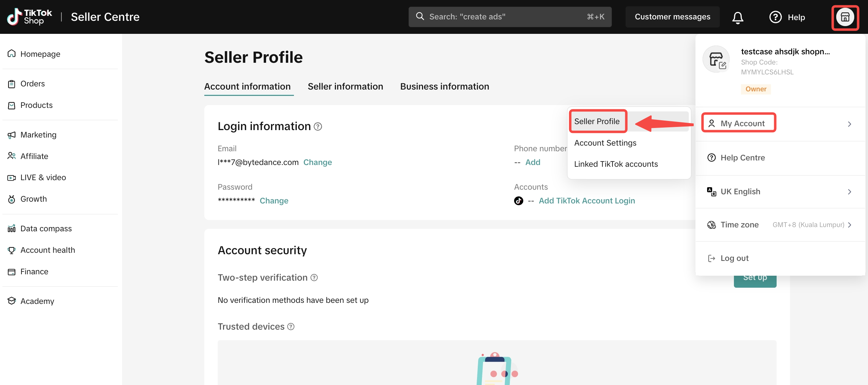
Task: Click Change next to the password
Action: coord(274,201)
